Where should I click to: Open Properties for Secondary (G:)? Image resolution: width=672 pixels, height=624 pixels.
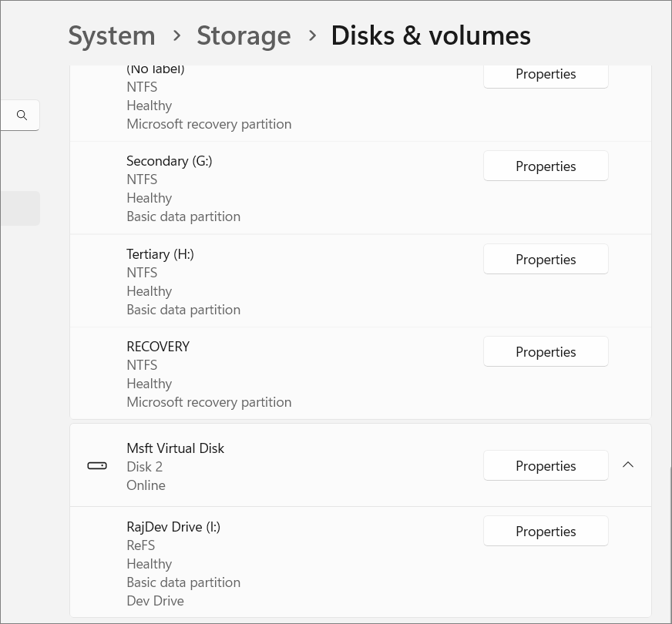pos(546,166)
